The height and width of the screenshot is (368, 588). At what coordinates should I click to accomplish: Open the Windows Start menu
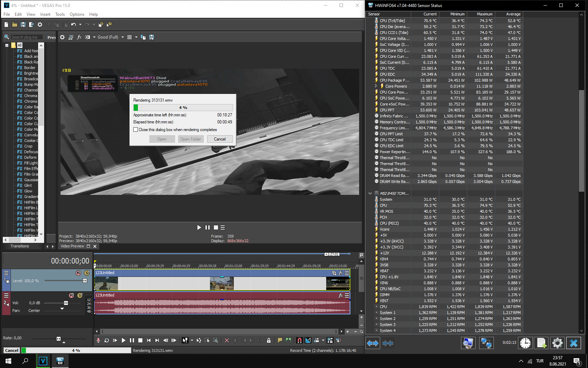coord(8,361)
